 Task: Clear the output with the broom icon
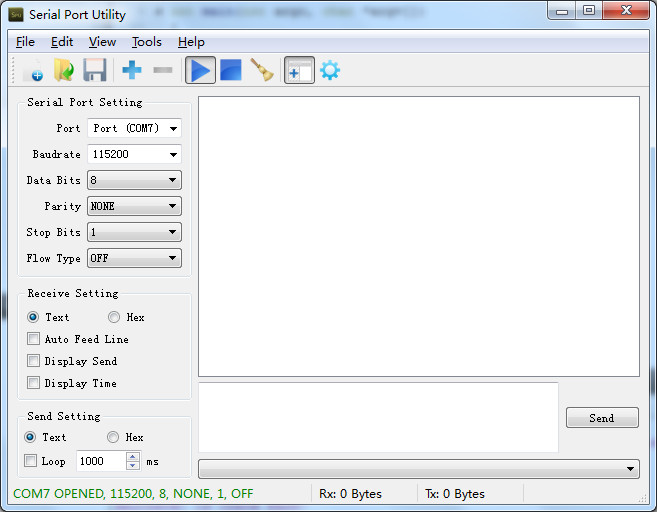tap(262, 70)
